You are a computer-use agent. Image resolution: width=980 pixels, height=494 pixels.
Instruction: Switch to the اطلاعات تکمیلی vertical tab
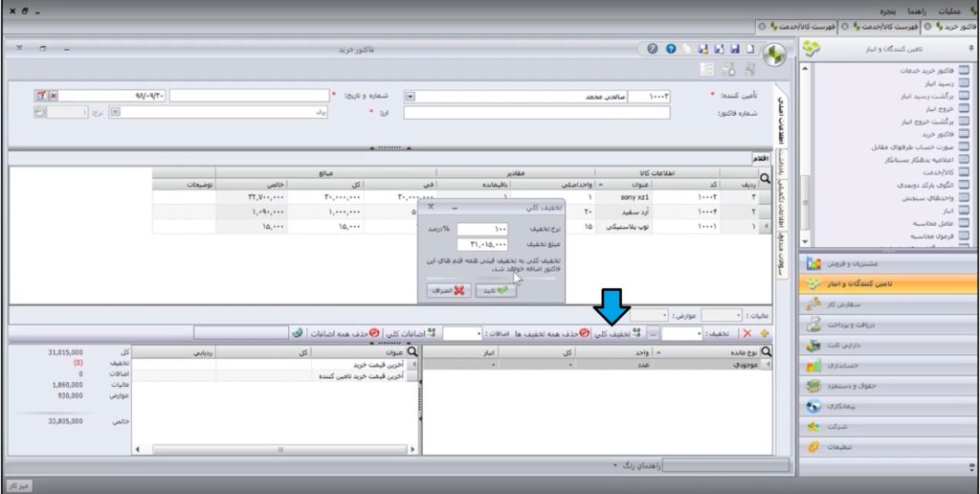[x=781, y=203]
